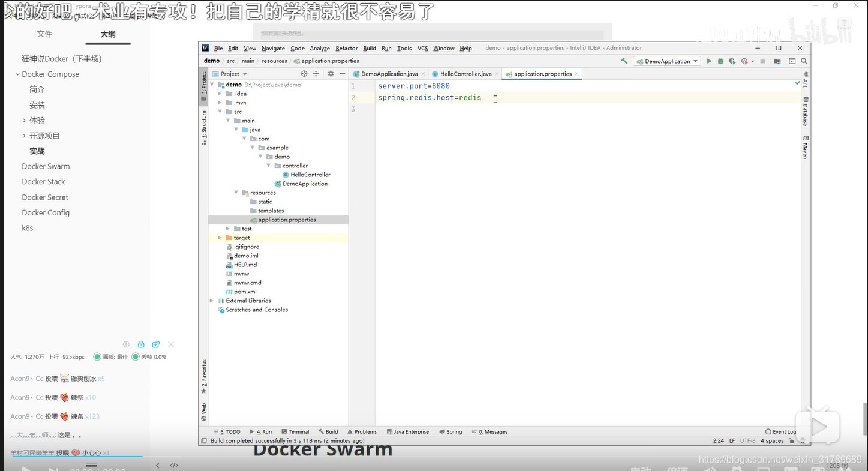
Task: Toggle the 1: Project side tool window
Action: point(203,86)
